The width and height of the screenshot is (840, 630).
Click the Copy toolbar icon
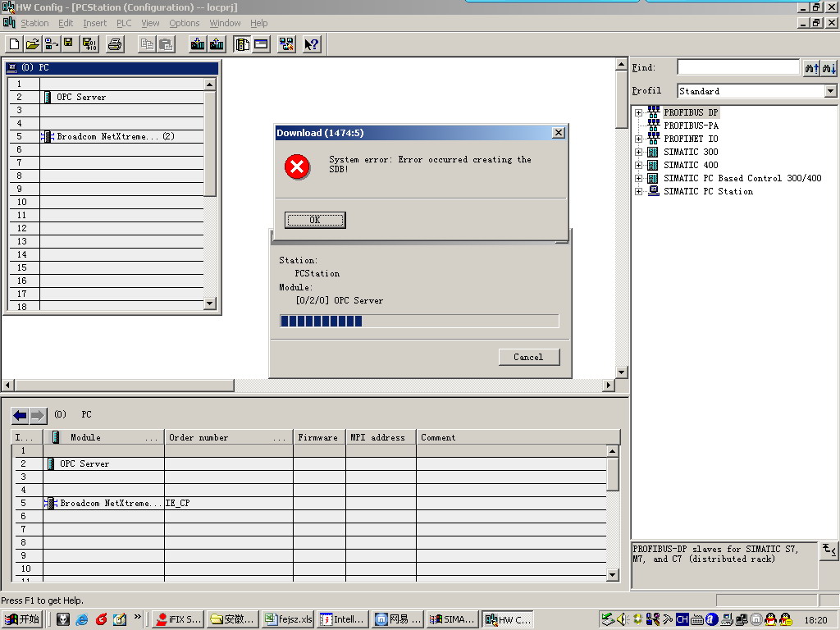[147, 44]
